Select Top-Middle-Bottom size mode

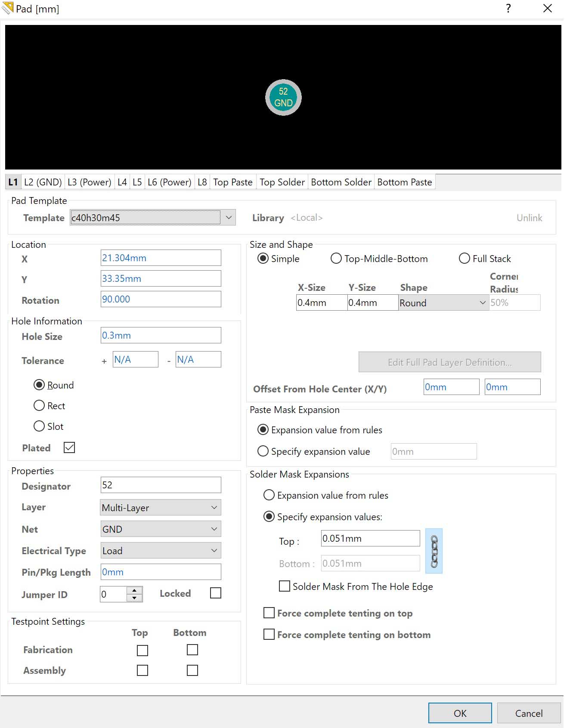pyautogui.click(x=336, y=259)
